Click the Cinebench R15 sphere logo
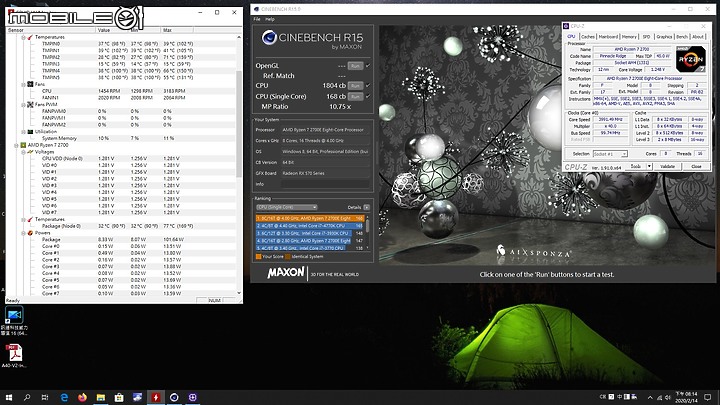 pos(269,38)
